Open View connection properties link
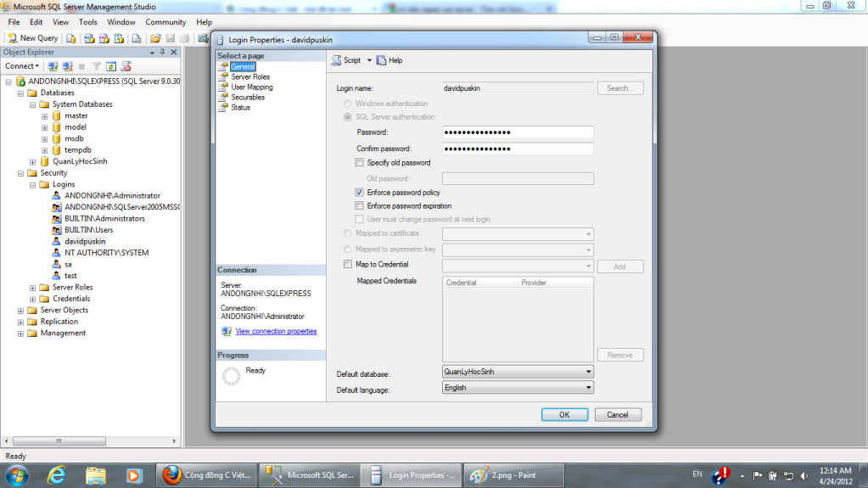Image resolution: width=868 pixels, height=488 pixels. (x=276, y=331)
